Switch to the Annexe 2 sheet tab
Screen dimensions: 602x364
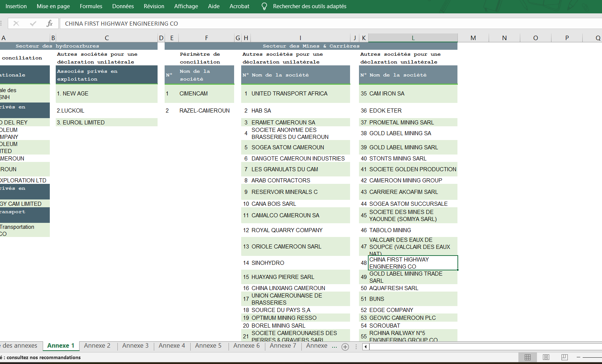[97, 346]
